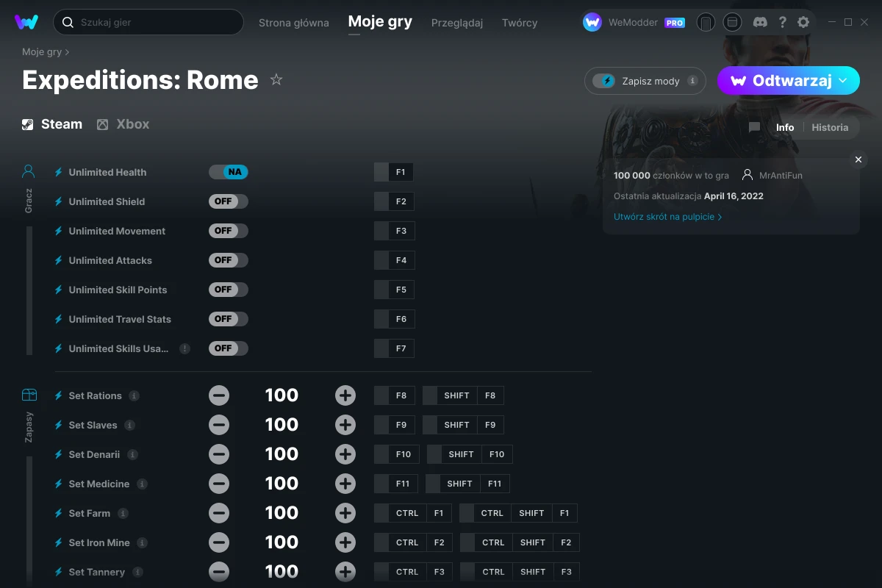The height and width of the screenshot is (588, 882).
Task: Click the Unlimited Skills Usage info icon
Action: pyautogui.click(x=184, y=348)
